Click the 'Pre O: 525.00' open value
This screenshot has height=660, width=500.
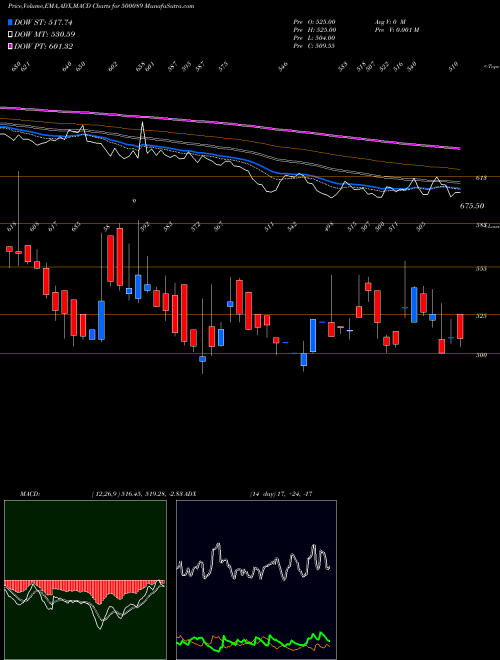click(x=314, y=22)
